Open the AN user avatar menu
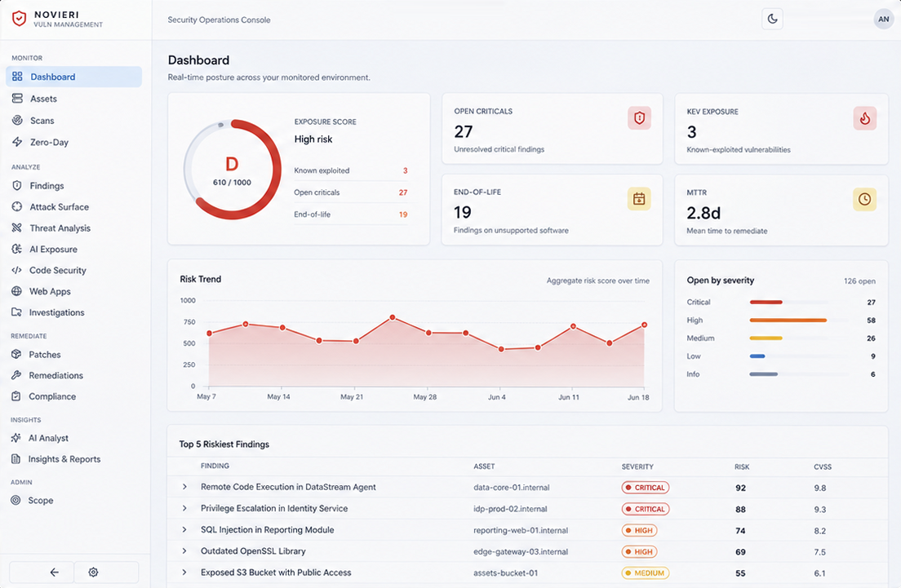The image size is (901, 588). 883,19
